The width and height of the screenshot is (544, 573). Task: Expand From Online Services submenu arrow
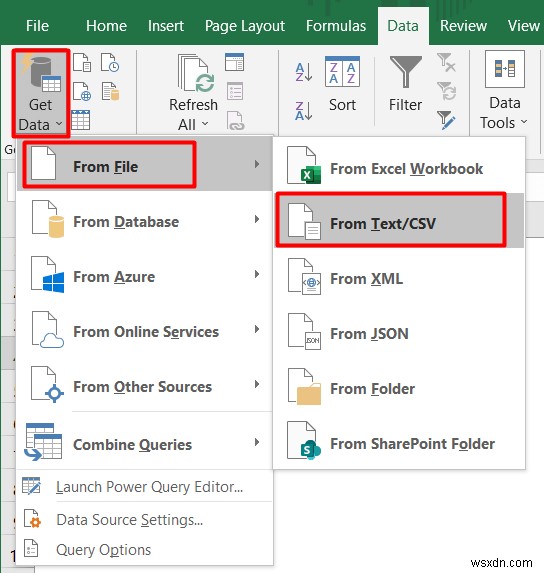pyautogui.click(x=257, y=329)
